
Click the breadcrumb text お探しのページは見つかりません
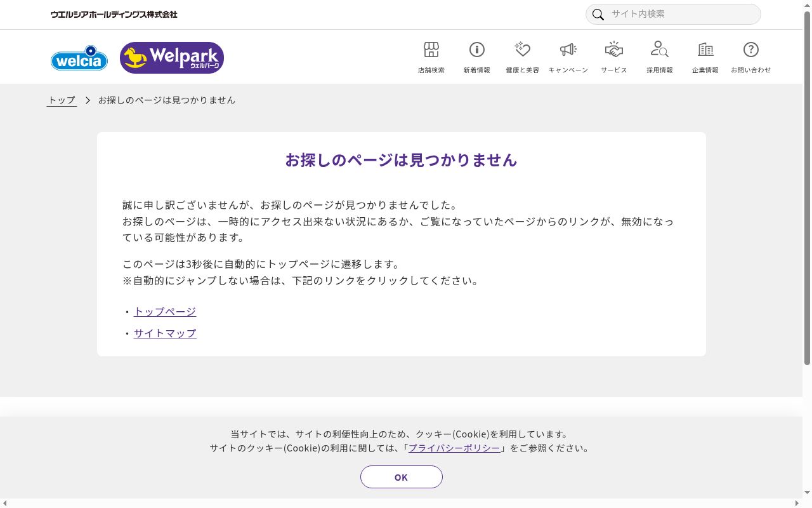click(x=167, y=100)
